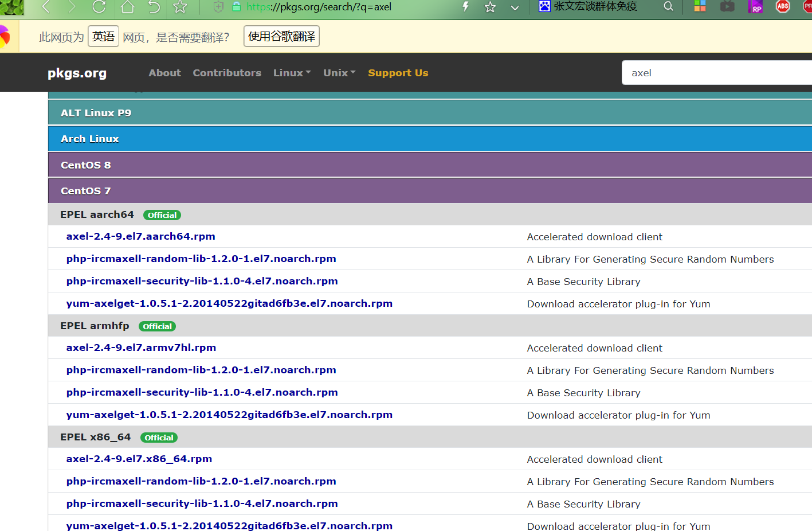
Task: Click the shield security icon in address bar
Action: click(x=218, y=7)
